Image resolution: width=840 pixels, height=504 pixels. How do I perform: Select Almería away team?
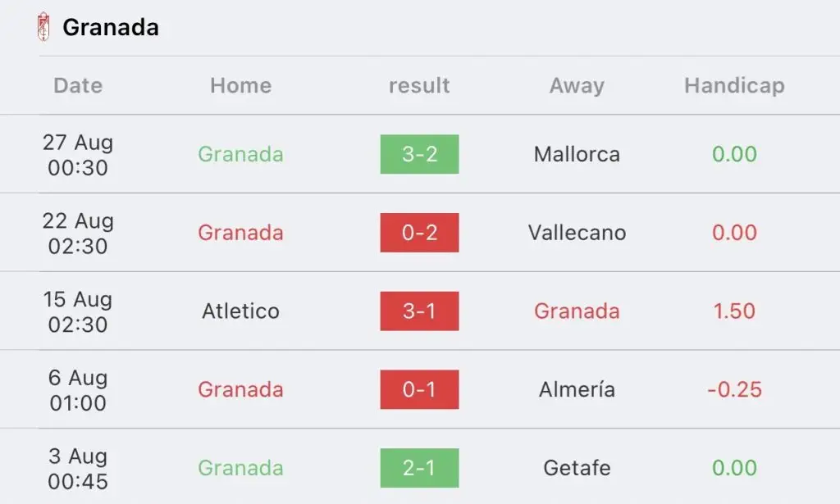(x=577, y=389)
